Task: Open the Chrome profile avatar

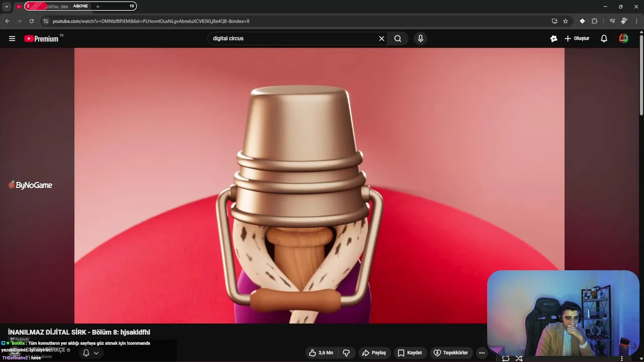Action: [x=624, y=21]
